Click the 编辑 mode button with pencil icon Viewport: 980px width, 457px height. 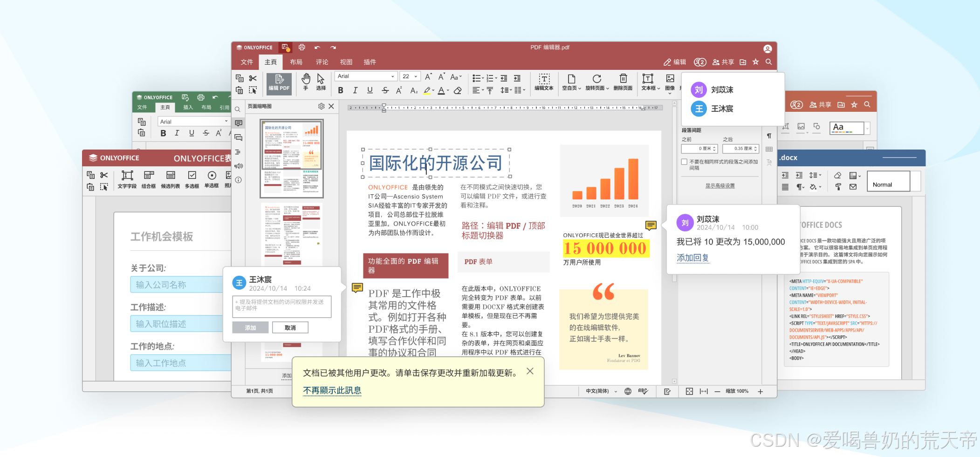coord(675,62)
